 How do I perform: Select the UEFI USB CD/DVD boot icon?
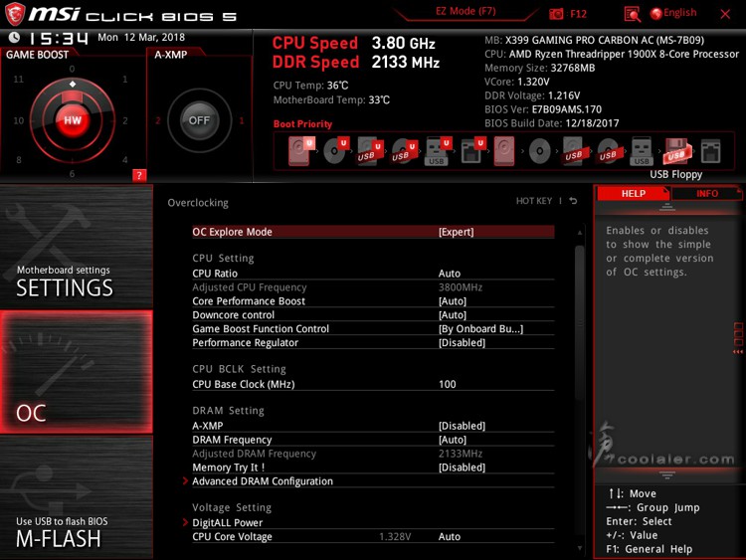(405, 151)
